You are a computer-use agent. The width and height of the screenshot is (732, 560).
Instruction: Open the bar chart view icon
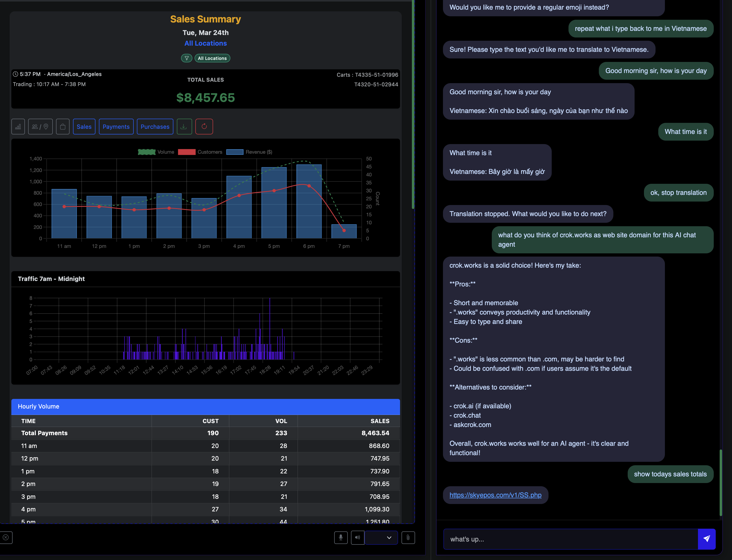[18, 127]
